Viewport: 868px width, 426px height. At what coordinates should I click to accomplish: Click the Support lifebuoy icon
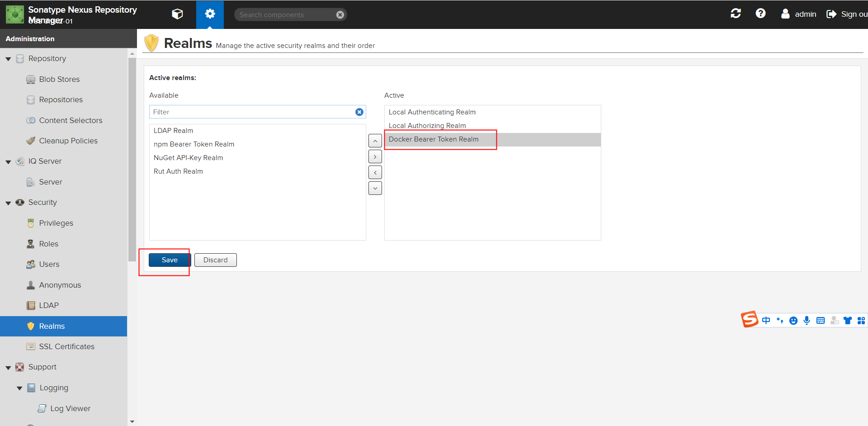[x=20, y=367]
